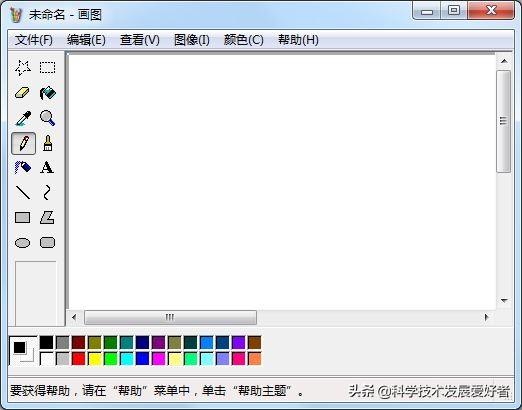The height and width of the screenshot is (410, 522).
Task: Click the vertical scrollbar down arrow
Action: click(x=504, y=301)
